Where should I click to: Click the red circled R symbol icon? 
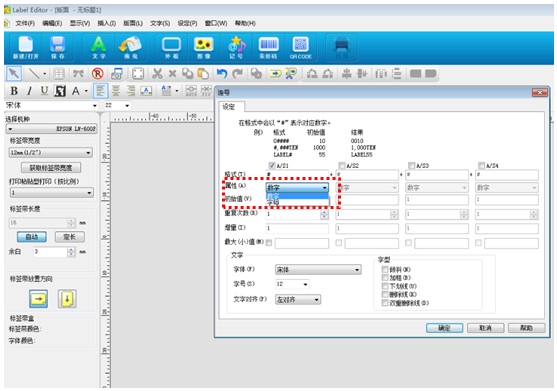pyautogui.click(x=97, y=74)
